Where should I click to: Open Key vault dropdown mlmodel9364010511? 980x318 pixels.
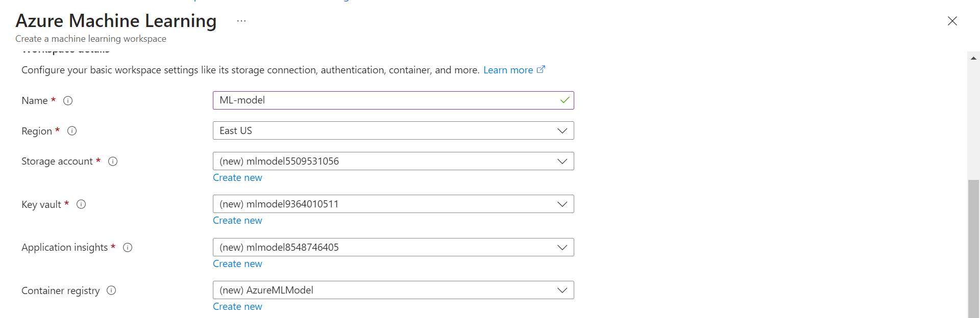(393, 204)
